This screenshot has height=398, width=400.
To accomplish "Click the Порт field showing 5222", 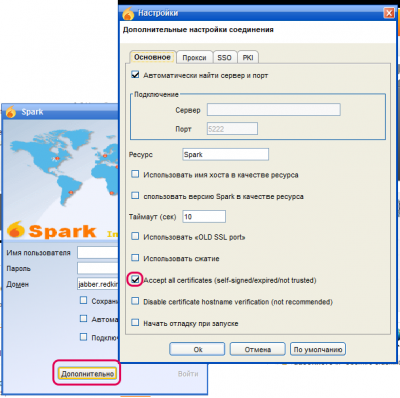I will point(232,129).
